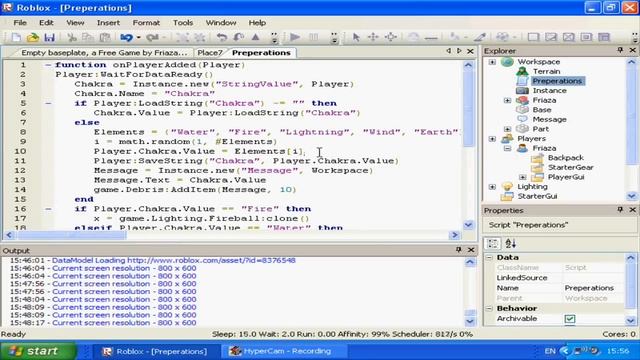Expand the PlayerGui node
The width and height of the screenshot is (640, 360).
(522, 177)
